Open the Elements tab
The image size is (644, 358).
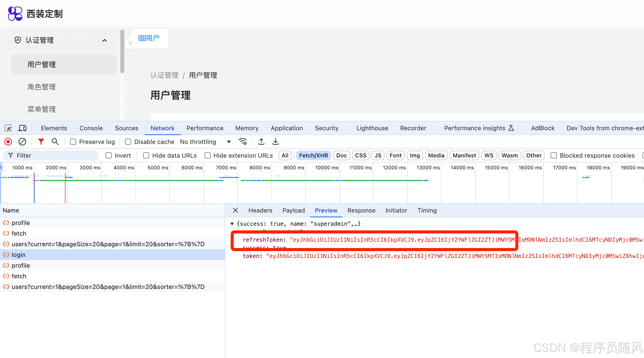(x=54, y=128)
